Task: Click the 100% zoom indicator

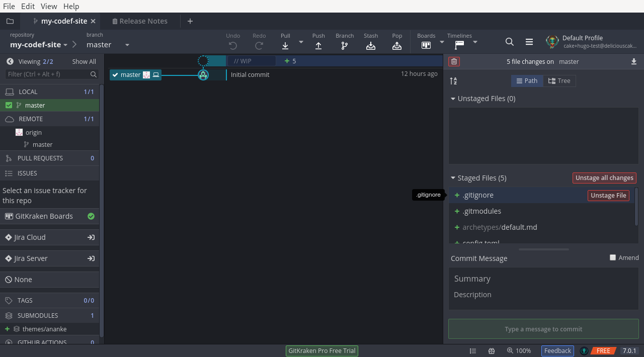Action: point(519,351)
